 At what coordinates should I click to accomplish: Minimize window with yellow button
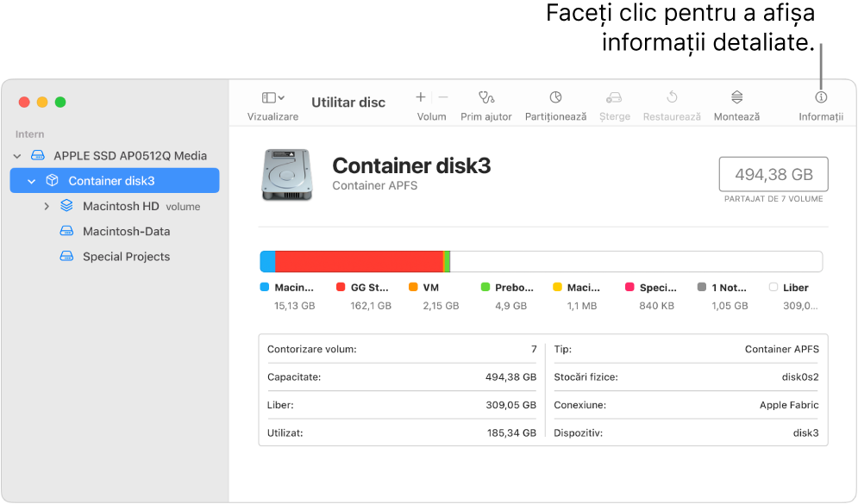click(42, 103)
